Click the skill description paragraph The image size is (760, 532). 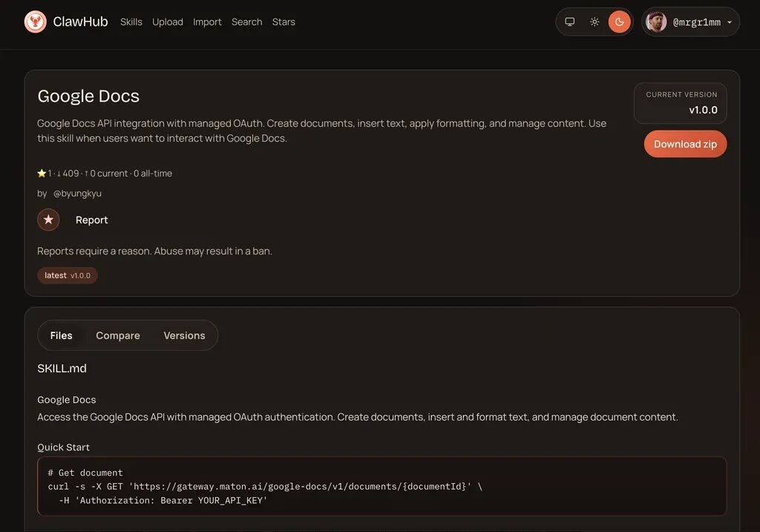click(x=322, y=131)
